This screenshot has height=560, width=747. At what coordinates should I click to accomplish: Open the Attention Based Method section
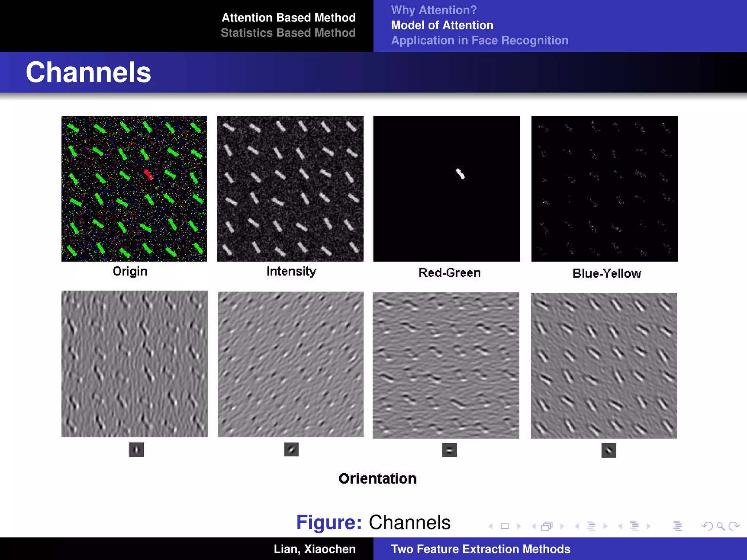tap(289, 17)
